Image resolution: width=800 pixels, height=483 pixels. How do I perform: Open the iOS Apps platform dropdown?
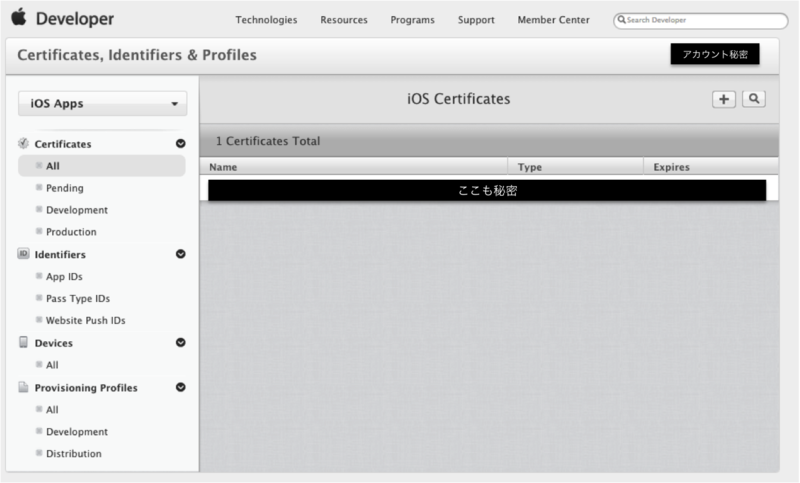(103, 104)
